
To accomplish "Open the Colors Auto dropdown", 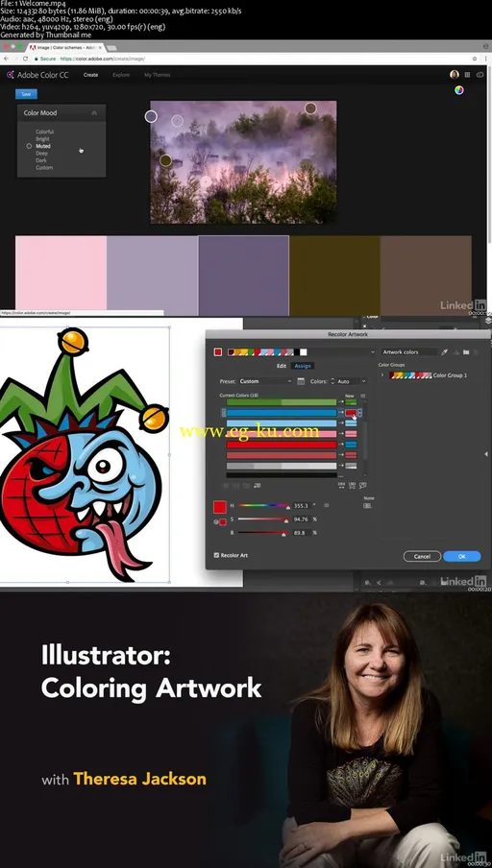I will pyautogui.click(x=352, y=381).
